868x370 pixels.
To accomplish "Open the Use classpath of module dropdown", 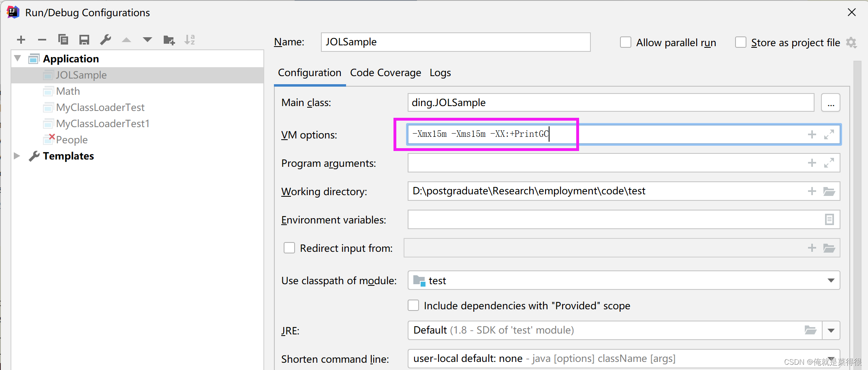I will (831, 281).
